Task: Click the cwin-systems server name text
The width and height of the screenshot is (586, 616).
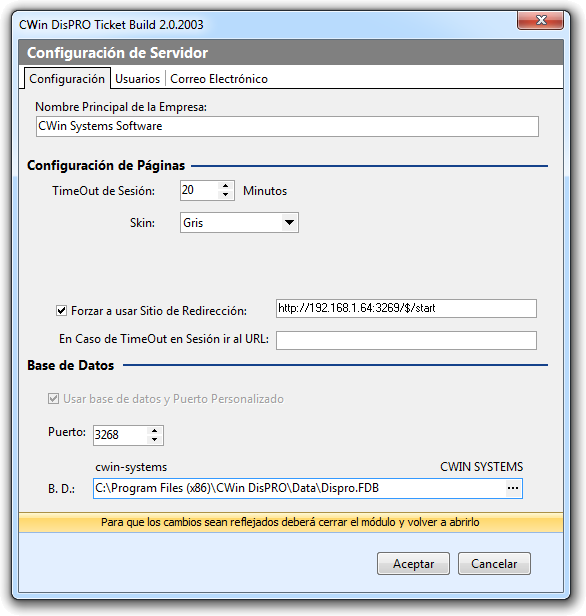Action: [131, 467]
